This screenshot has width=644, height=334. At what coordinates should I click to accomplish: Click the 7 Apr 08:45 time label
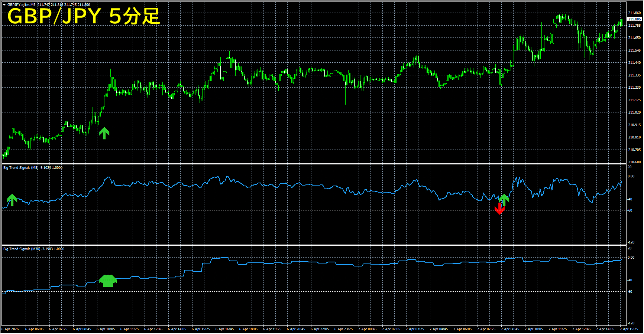[x=510, y=329]
